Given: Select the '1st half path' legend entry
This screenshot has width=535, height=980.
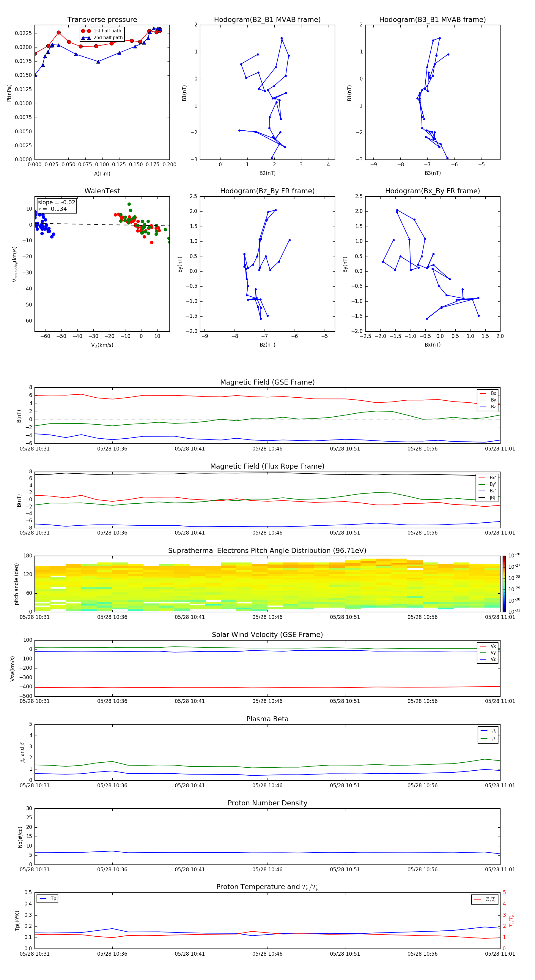Looking at the screenshot, I should [x=102, y=31].
